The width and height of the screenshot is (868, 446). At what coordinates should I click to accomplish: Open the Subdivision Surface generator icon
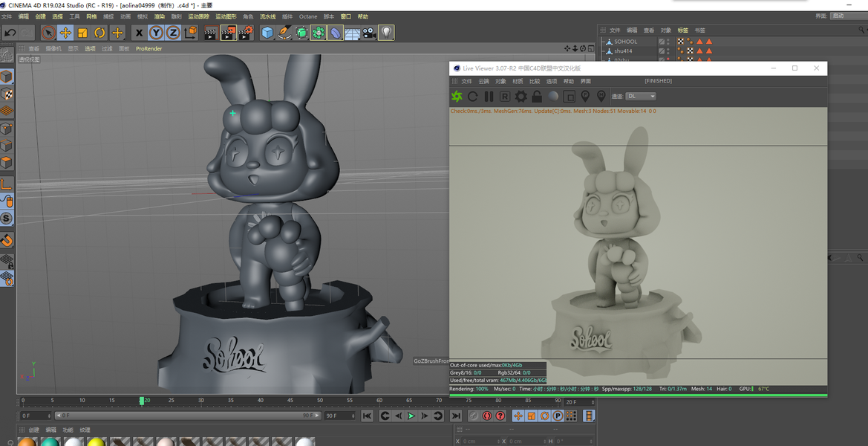(x=301, y=33)
